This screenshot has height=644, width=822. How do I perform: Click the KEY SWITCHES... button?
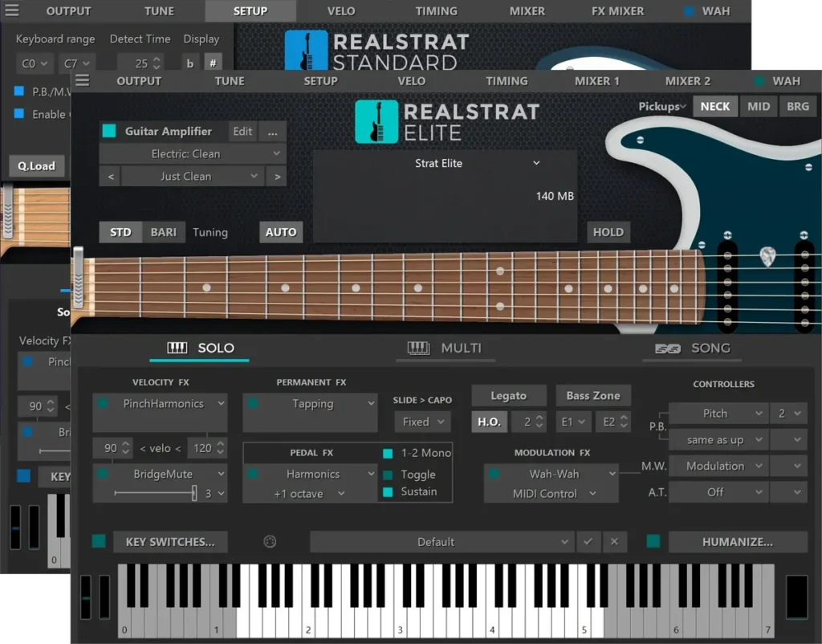point(170,542)
